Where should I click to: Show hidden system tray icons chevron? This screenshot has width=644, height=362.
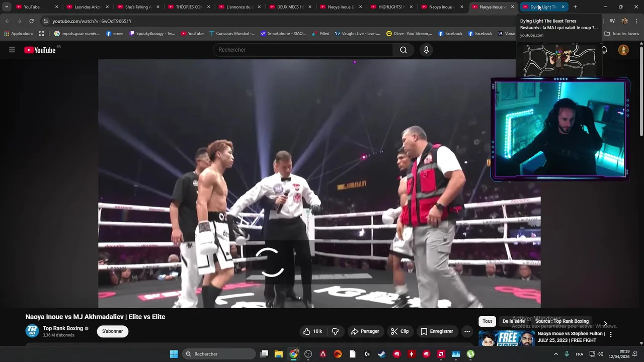pyautogui.click(x=555, y=354)
